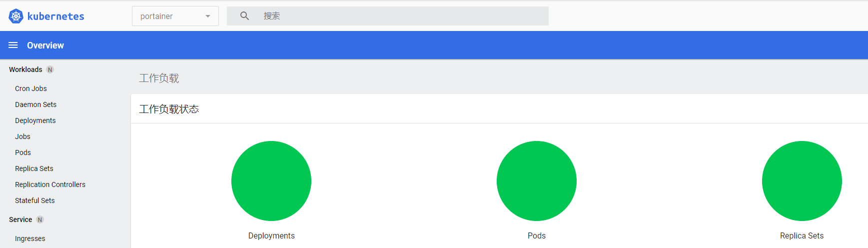Open the Jobs sidebar item
Image resolution: width=868 pixels, height=248 pixels.
(x=22, y=136)
